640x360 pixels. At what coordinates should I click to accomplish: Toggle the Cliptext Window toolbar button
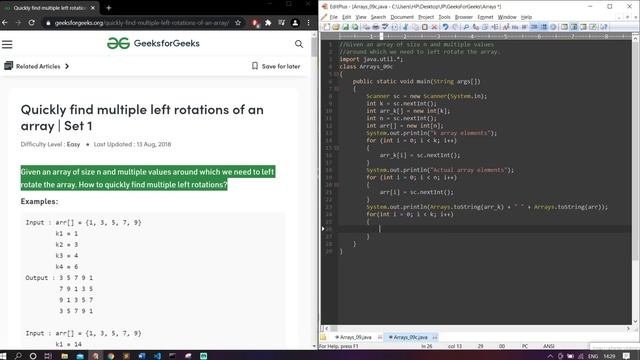(574, 27)
